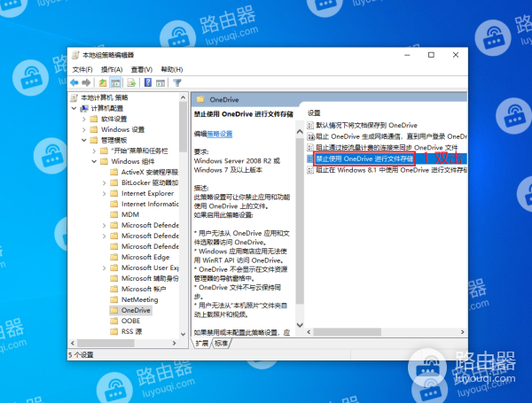Select the RSS 源 folder
The height and width of the screenshot is (403, 532).
(131, 331)
